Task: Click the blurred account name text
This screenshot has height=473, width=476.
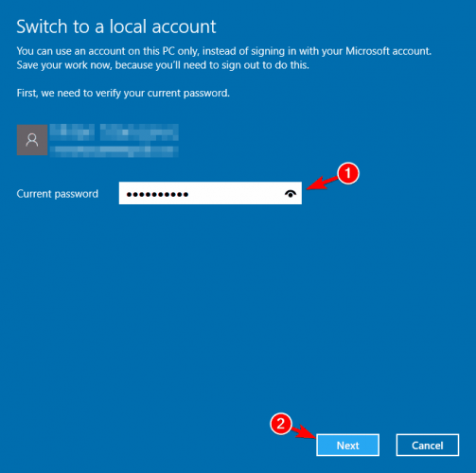Action: 114,132
